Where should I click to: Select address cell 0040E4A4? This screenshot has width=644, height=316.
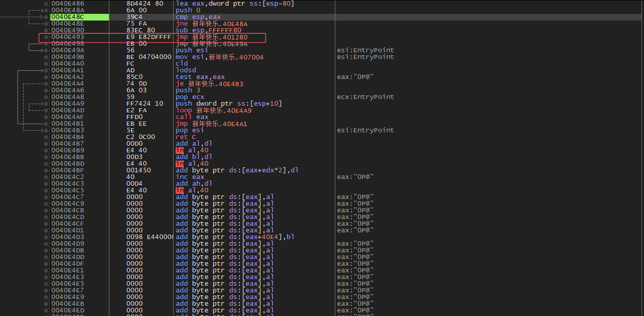67,84
